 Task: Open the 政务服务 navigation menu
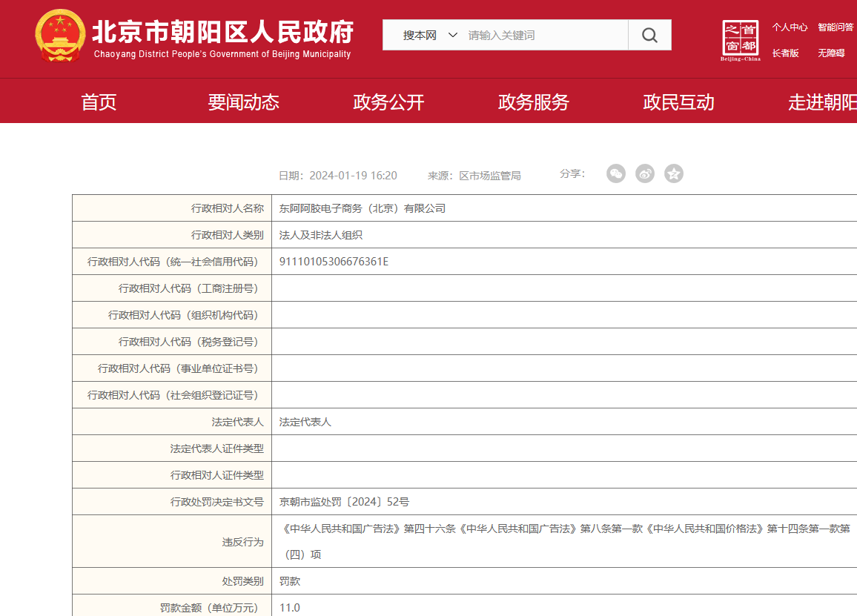click(x=534, y=102)
